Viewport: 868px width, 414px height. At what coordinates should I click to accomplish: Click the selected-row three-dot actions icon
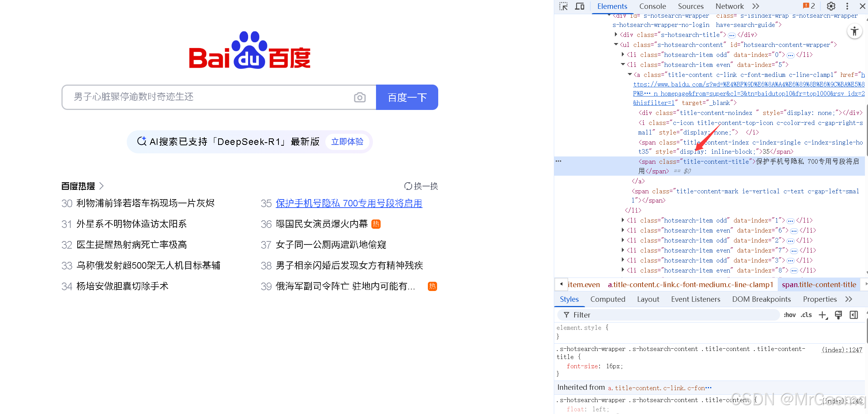(x=558, y=161)
